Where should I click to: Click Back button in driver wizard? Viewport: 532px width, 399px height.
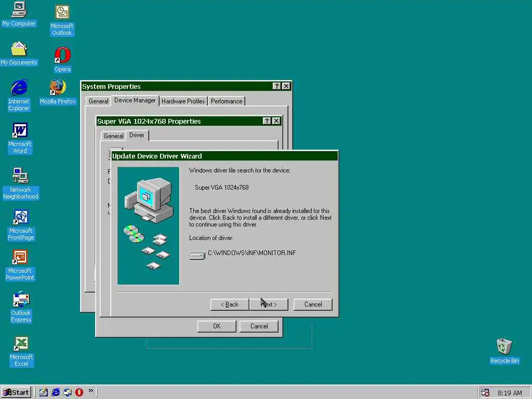click(x=230, y=304)
